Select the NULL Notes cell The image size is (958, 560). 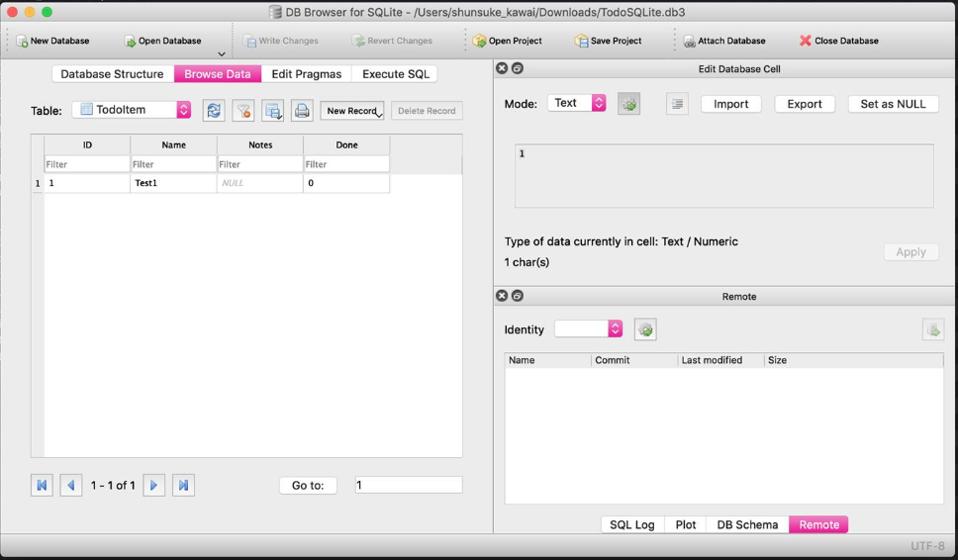click(260, 183)
